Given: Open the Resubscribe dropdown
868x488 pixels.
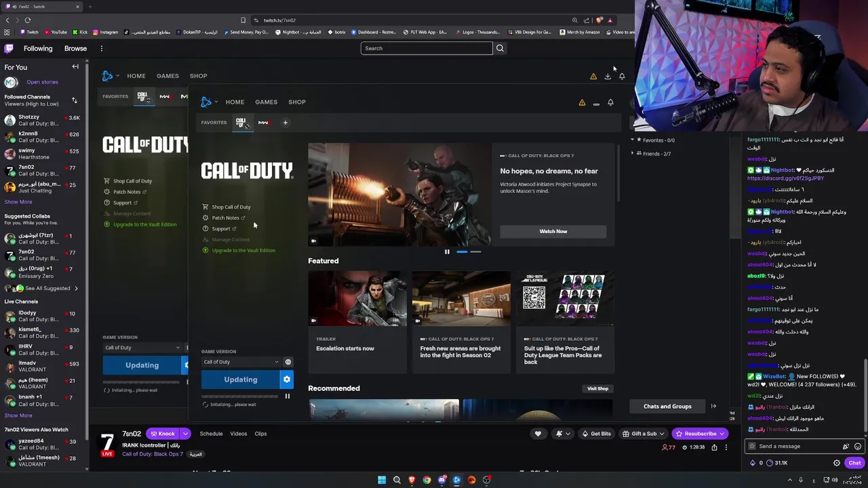Looking at the screenshot, I should coord(722,434).
